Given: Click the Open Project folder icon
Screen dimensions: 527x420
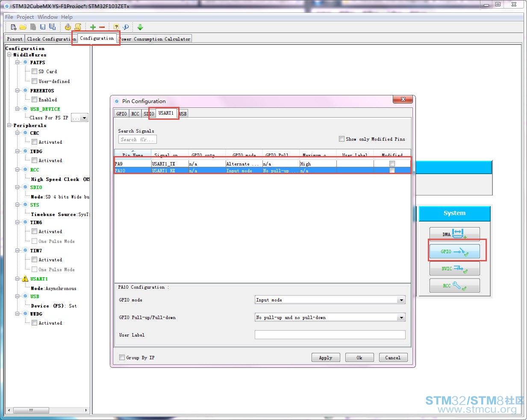Looking at the screenshot, I should coord(23,27).
